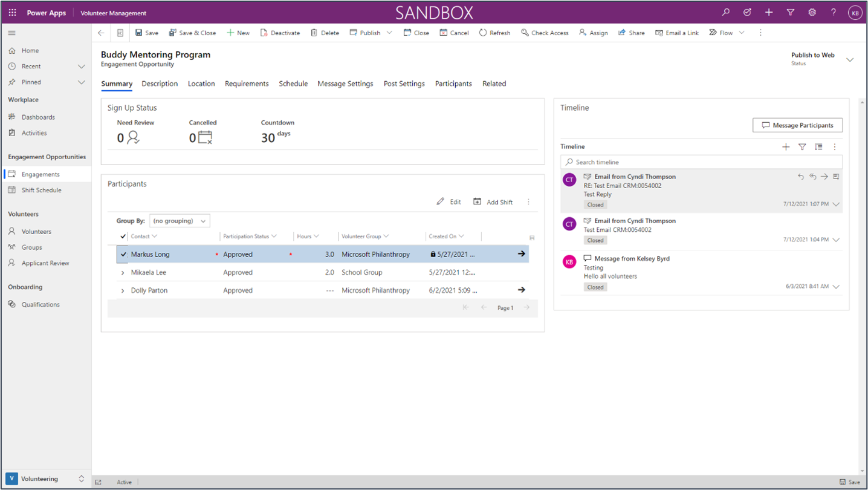Click inside the Search timeline field
Viewport: 868px width, 490px height.
(665, 162)
